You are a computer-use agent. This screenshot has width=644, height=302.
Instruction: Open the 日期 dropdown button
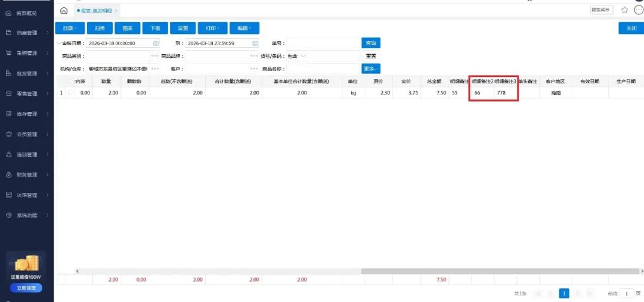tap(69, 28)
